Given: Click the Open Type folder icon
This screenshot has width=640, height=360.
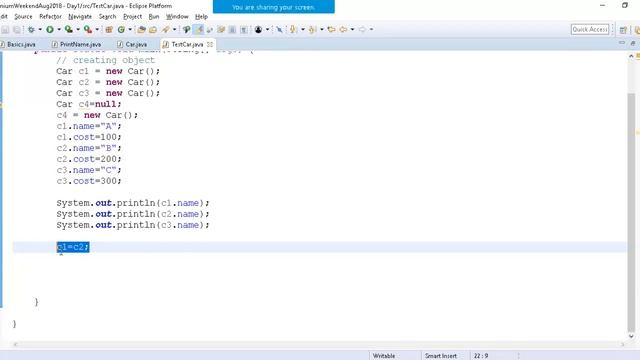Looking at the screenshot, I should (x=141, y=29).
